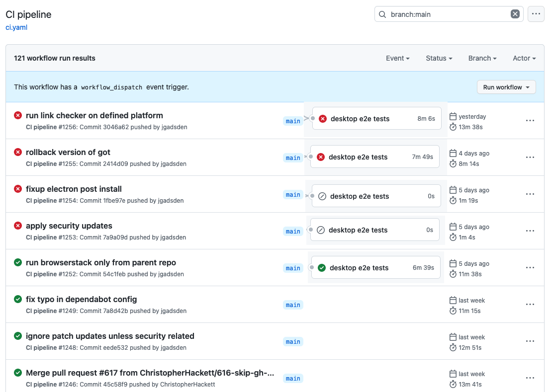Click success icon for fix typo in dependabot
Screen dimensions: 552x392
pos(18,299)
